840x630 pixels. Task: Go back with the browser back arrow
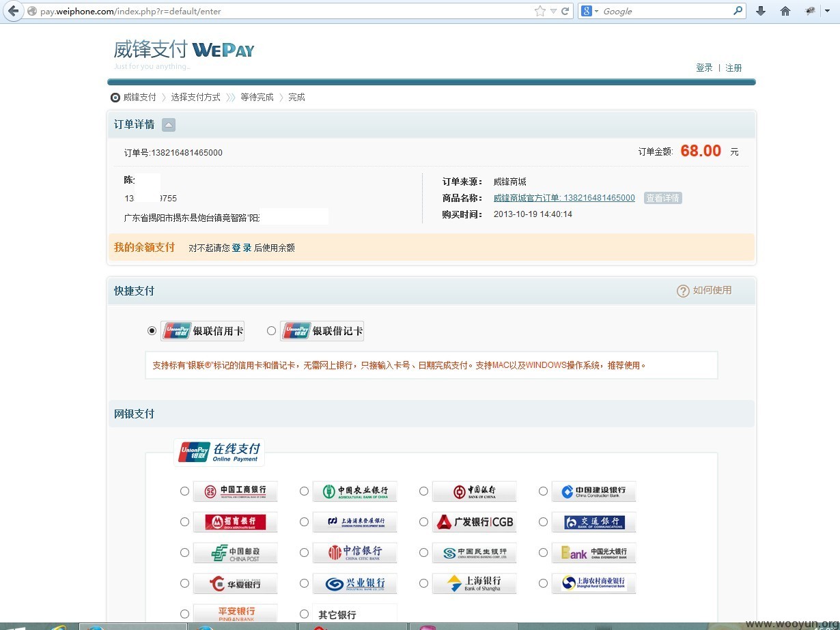point(13,11)
